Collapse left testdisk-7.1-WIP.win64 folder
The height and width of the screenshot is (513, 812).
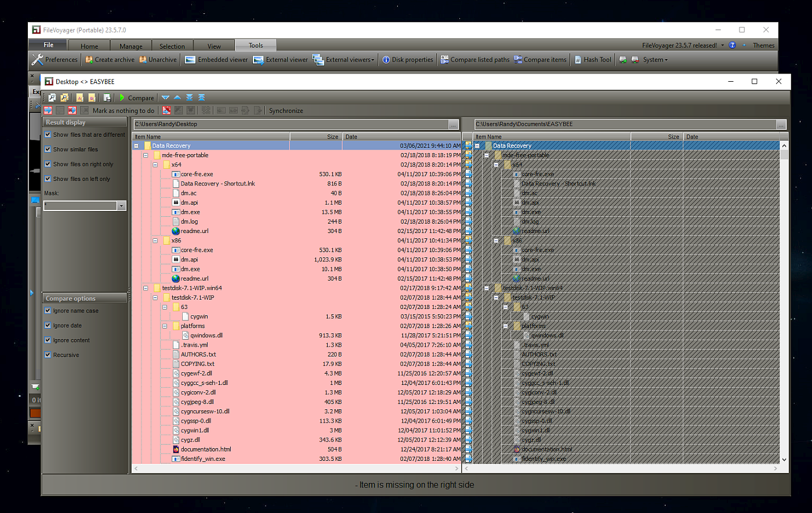pyautogui.click(x=146, y=288)
